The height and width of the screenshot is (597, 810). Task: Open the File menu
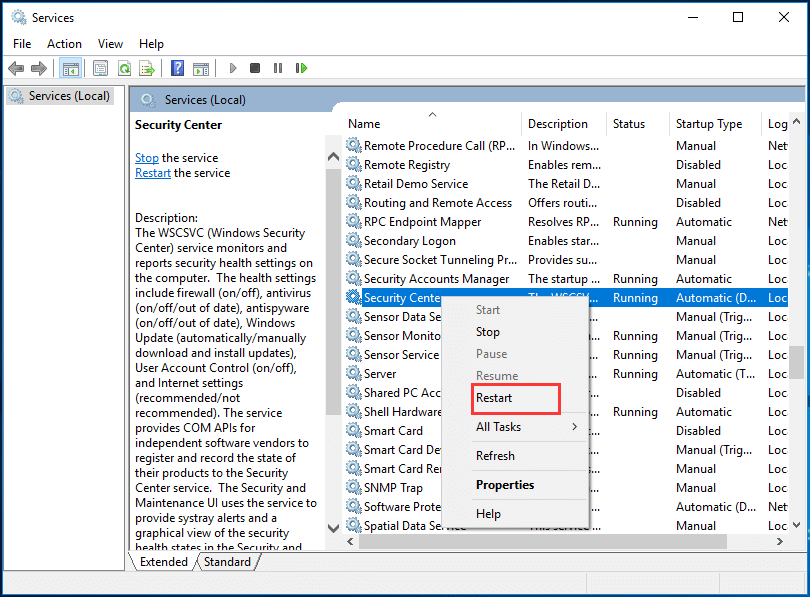tap(22, 44)
